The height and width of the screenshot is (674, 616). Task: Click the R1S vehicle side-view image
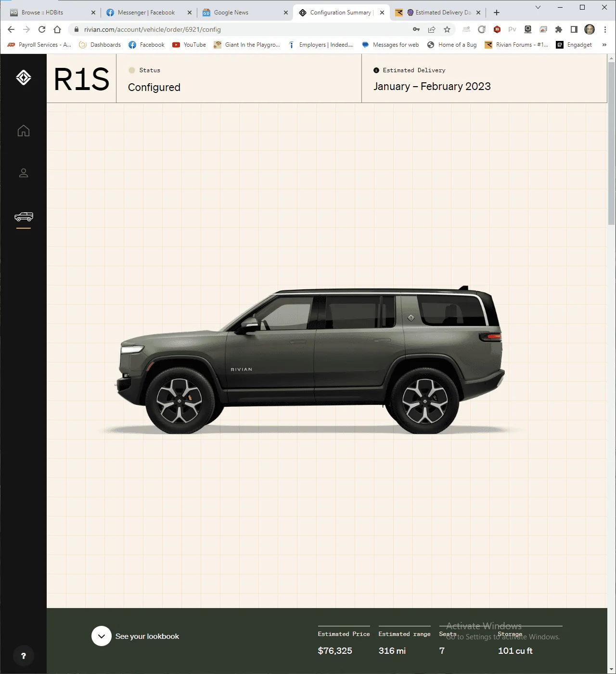point(311,360)
